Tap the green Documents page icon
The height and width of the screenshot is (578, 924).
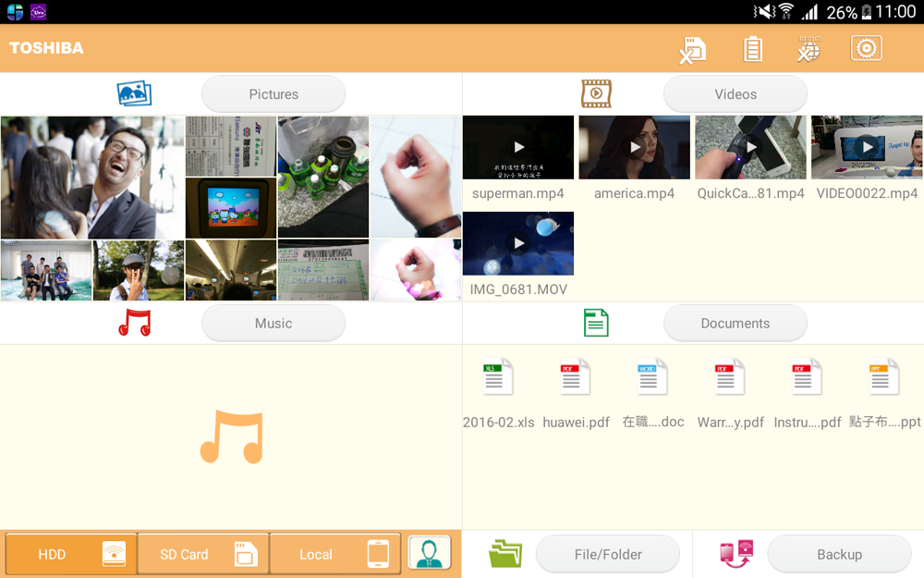(596, 323)
